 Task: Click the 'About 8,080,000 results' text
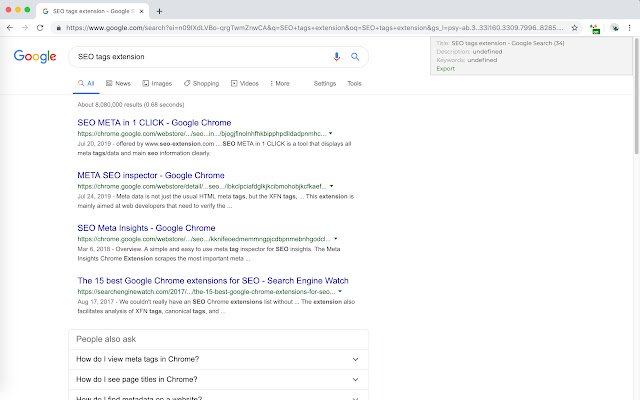pos(131,104)
